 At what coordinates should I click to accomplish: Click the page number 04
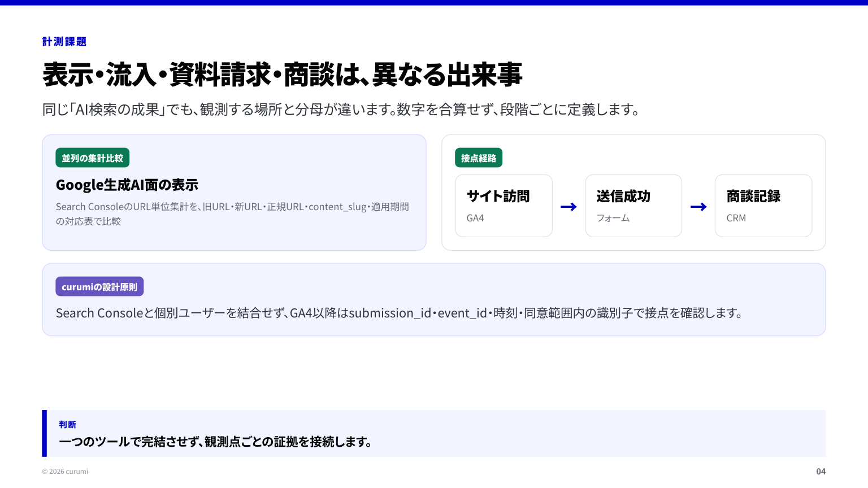coord(821,472)
